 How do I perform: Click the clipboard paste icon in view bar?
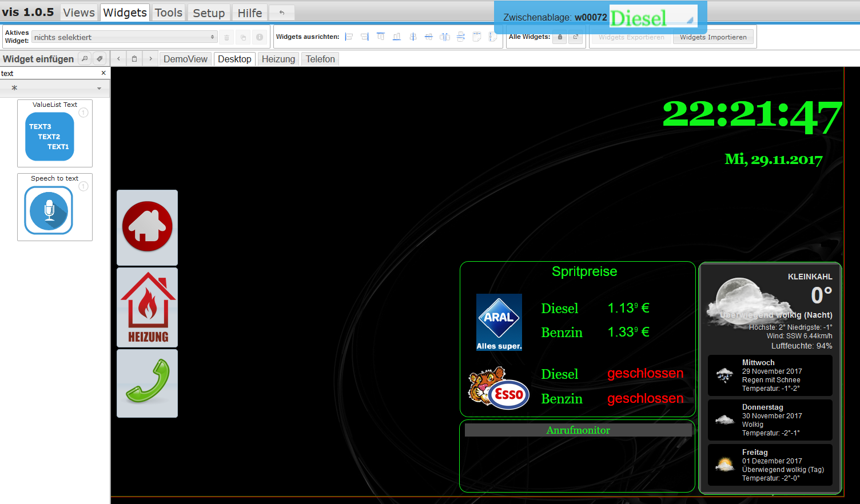coord(134,59)
